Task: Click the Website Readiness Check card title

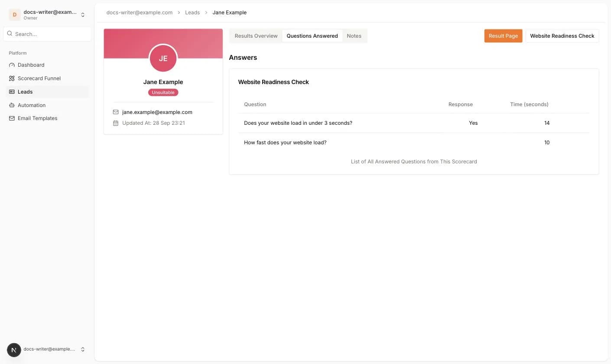Action: (x=273, y=82)
